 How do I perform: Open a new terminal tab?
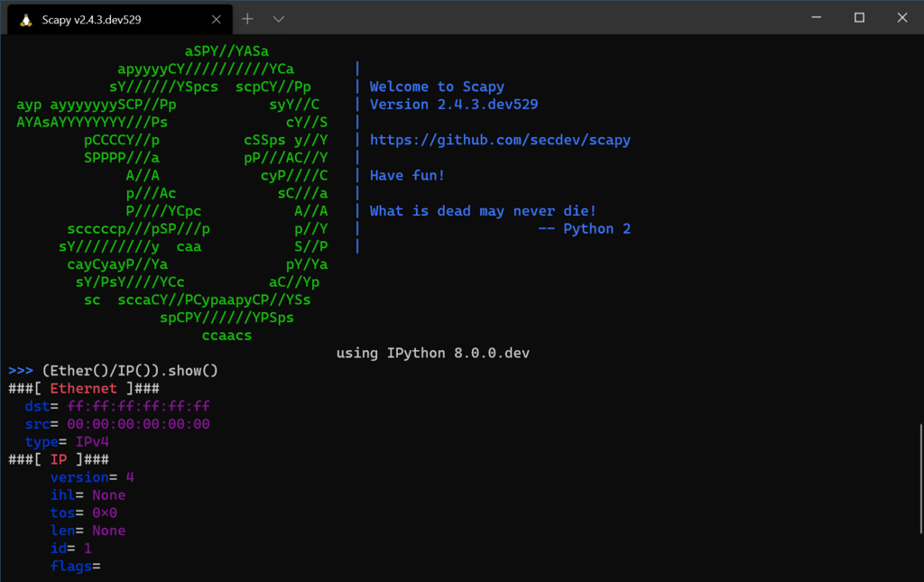[x=247, y=20]
